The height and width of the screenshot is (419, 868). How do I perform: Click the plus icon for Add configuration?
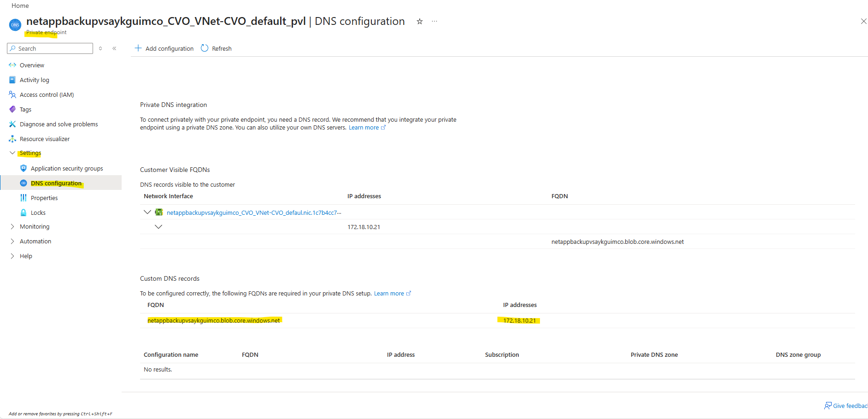138,48
